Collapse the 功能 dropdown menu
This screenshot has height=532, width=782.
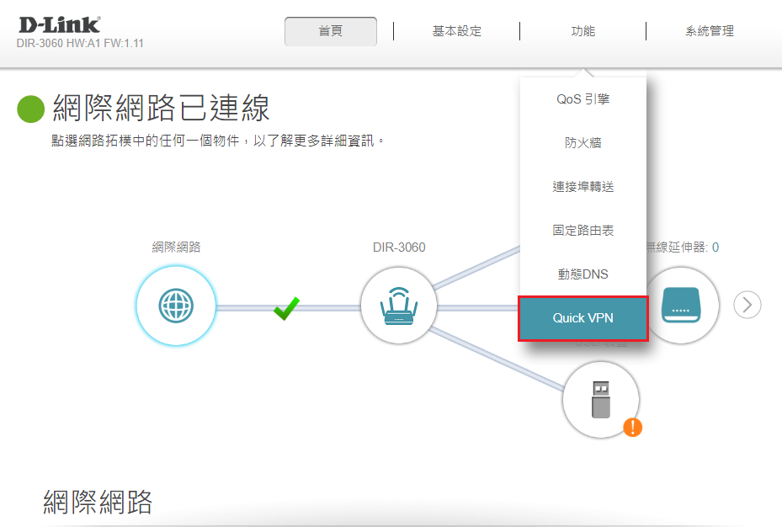(x=583, y=31)
